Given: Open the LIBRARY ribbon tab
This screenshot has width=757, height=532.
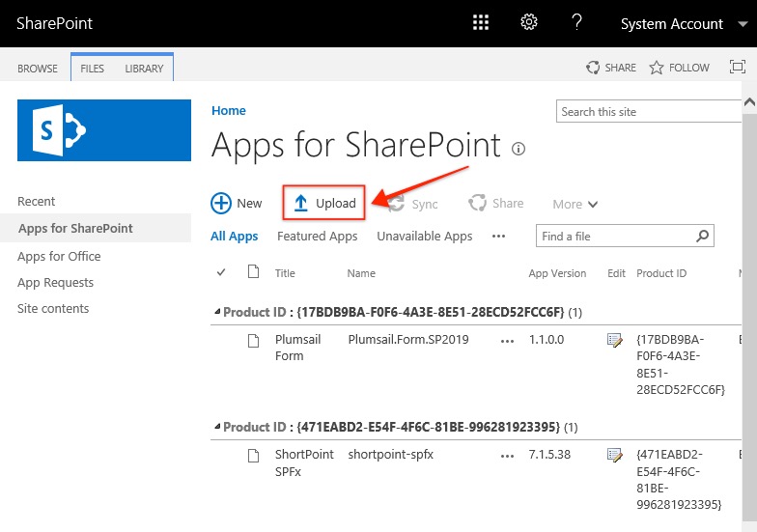Looking at the screenshot, I should pyautogui.click(x=144, y=69).
